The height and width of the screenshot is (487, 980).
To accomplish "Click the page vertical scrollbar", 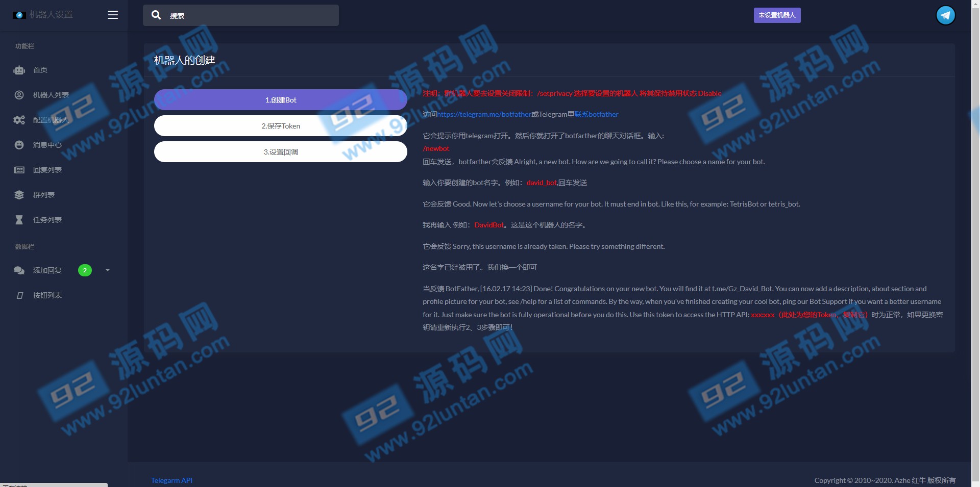I will [x=975, y=243].
